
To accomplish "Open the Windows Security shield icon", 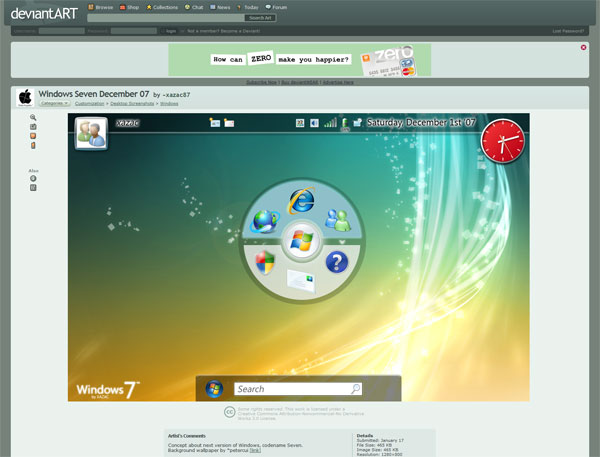I will [265, 263].
